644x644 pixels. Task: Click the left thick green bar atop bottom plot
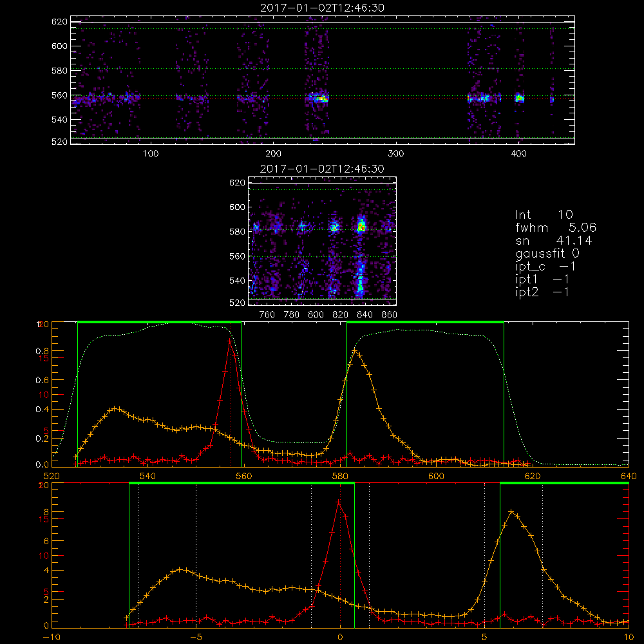pos(241,484)
